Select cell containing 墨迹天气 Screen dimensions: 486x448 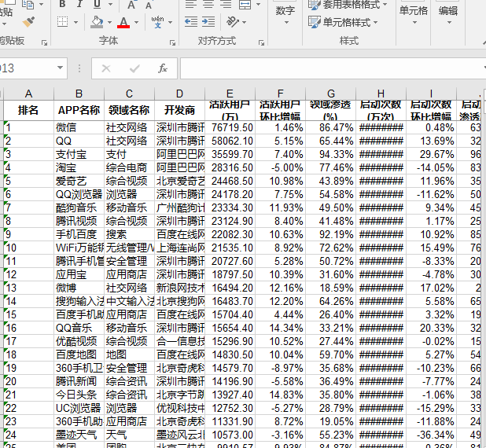point(79,435)
